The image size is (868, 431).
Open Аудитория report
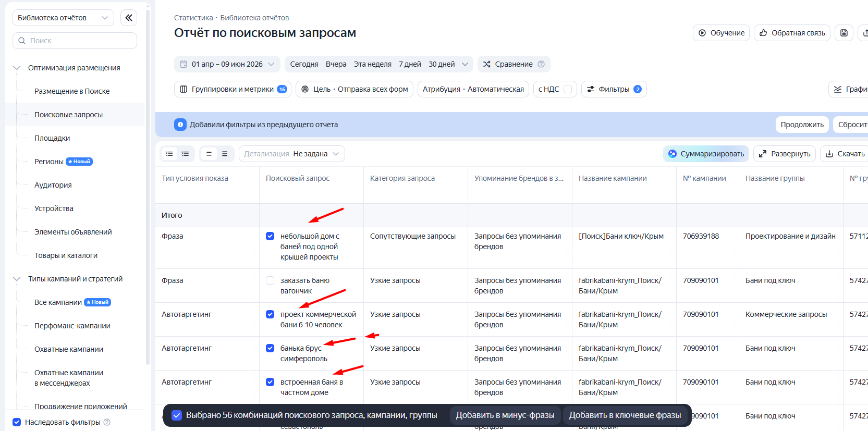pyautogui.click(x=53, y=185)
